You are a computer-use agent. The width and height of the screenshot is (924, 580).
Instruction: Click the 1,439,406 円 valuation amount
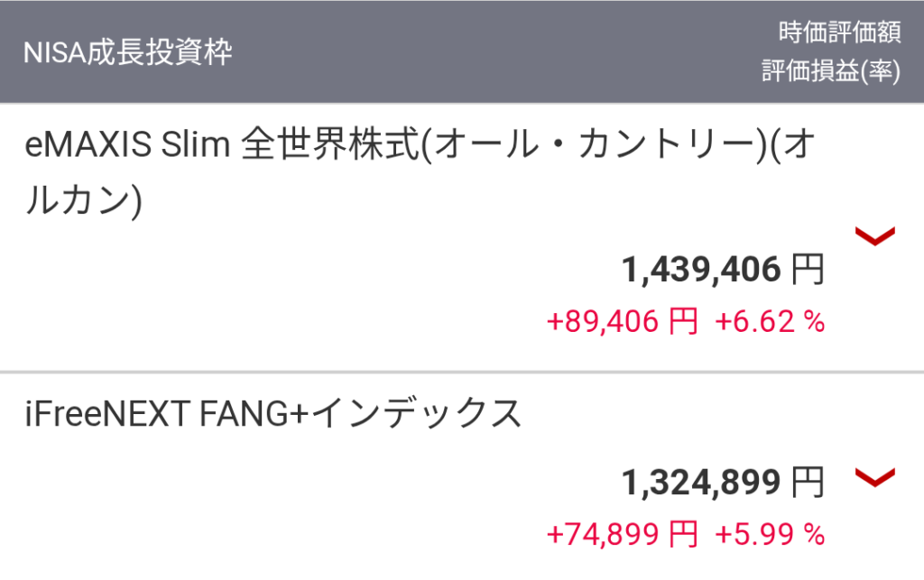click(701, 270)
